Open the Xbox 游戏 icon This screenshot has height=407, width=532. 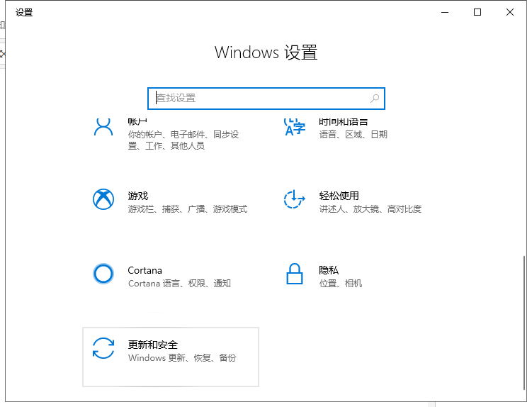coord(103,199)
